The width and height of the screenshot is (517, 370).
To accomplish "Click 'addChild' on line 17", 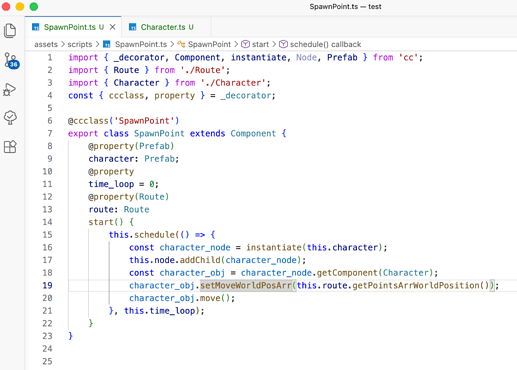I will 200,260.
